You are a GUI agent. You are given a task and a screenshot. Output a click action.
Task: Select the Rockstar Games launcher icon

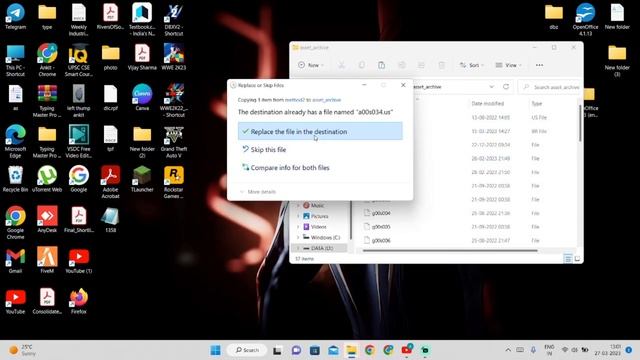coord(173,182)
